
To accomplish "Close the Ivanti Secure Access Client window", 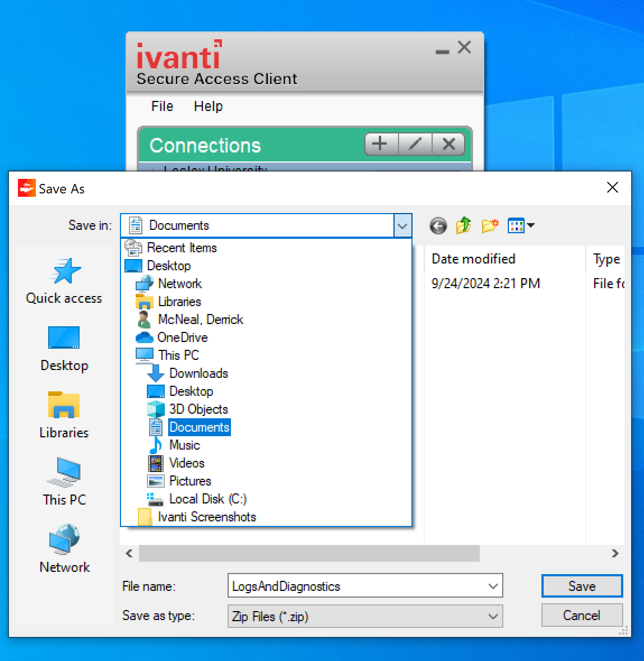I will click(465, 47).
